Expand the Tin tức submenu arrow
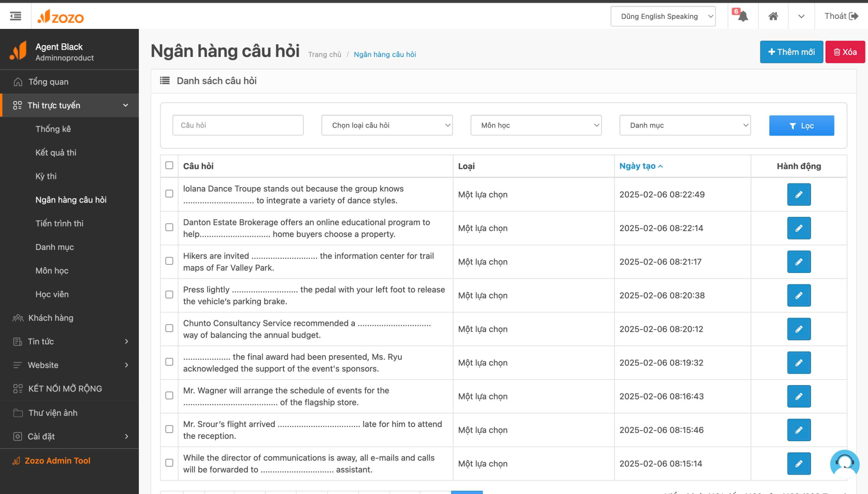The height and width of the screenshot is (494, 868). (126, 341)
